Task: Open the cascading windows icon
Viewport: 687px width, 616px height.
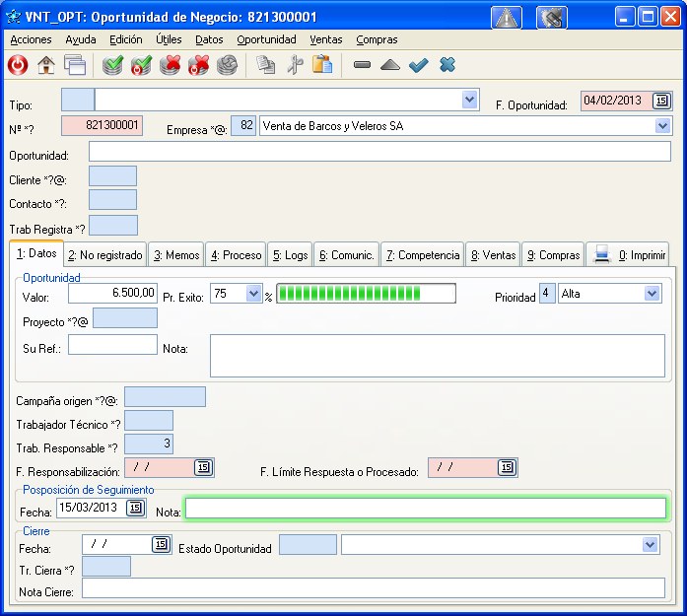Action: pyautogui.click(x=75, y=65)
